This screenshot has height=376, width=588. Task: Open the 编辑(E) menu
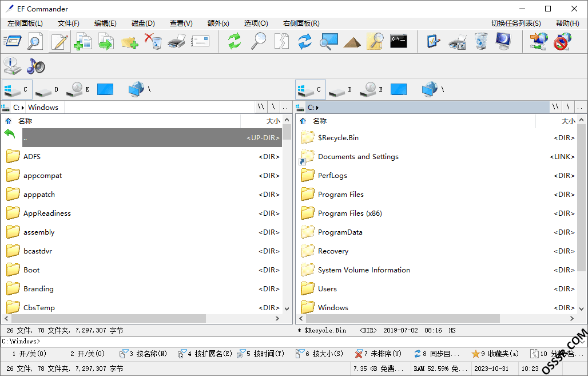tap(105, 23)
